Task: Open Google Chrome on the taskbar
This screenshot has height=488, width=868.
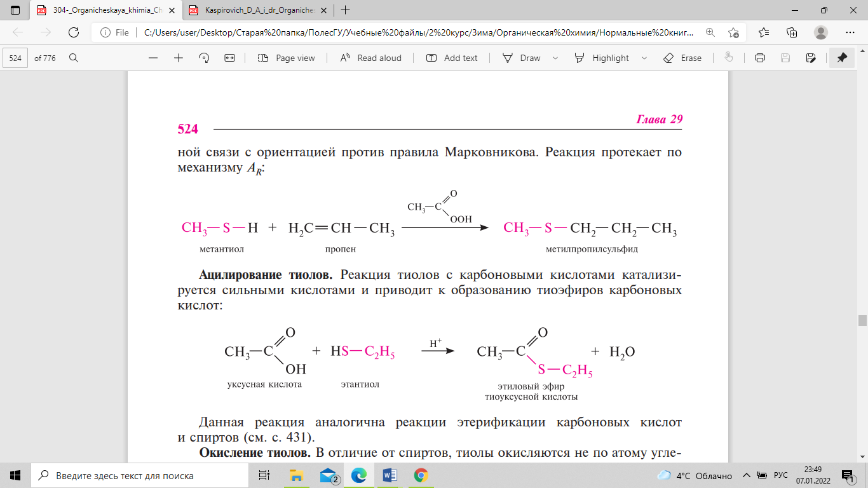Action: (421, 475)
